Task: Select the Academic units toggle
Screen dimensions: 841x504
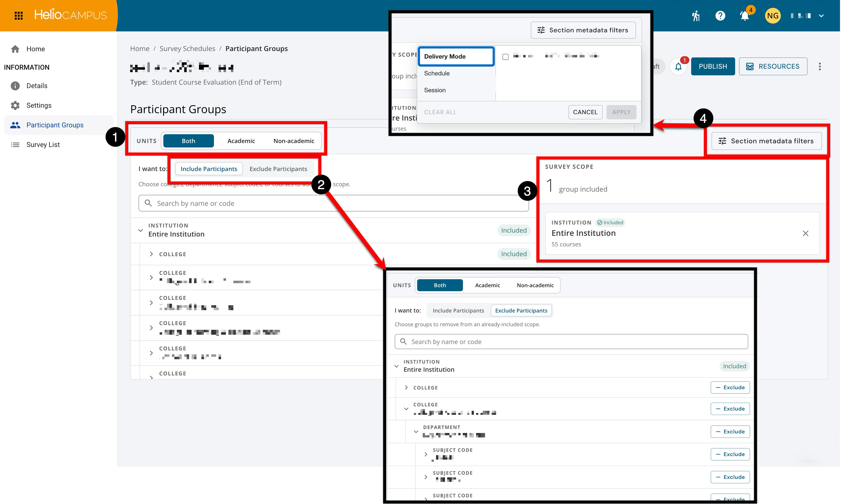Action: pyautogui.click(x=241, y=141)
